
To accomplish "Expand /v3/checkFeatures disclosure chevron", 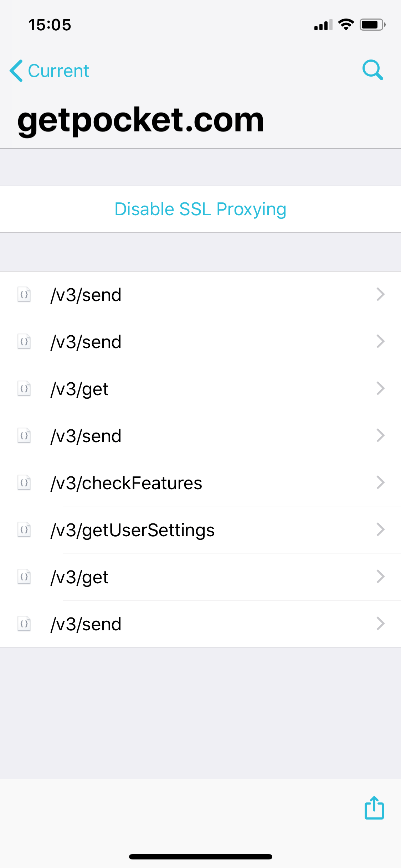I will [x=381, y=482].
